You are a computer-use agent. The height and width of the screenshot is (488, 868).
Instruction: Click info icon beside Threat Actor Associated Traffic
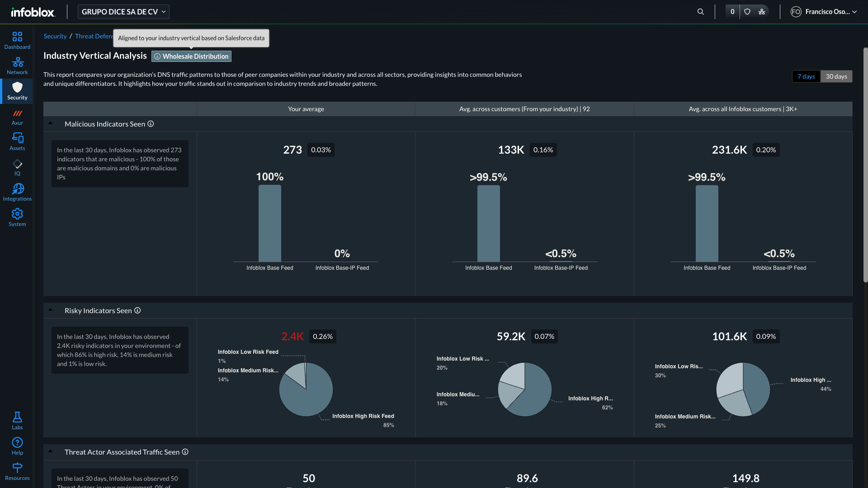[185, 452]
